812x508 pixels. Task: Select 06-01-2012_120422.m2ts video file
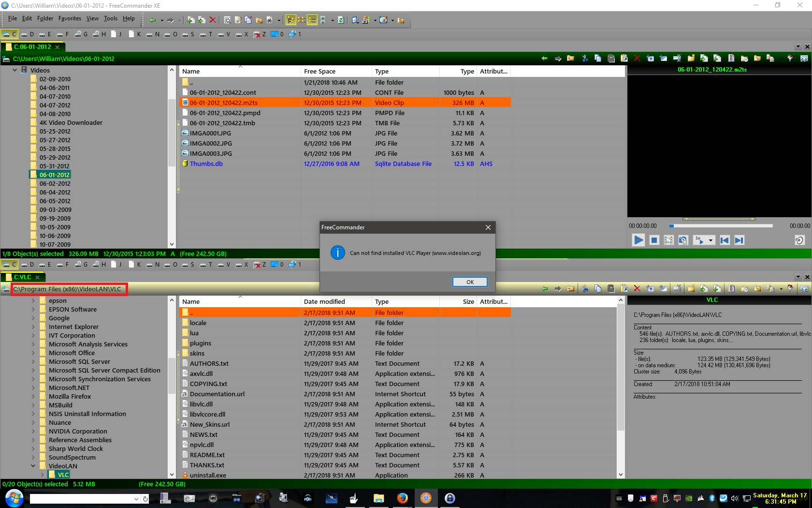point(345,103)
